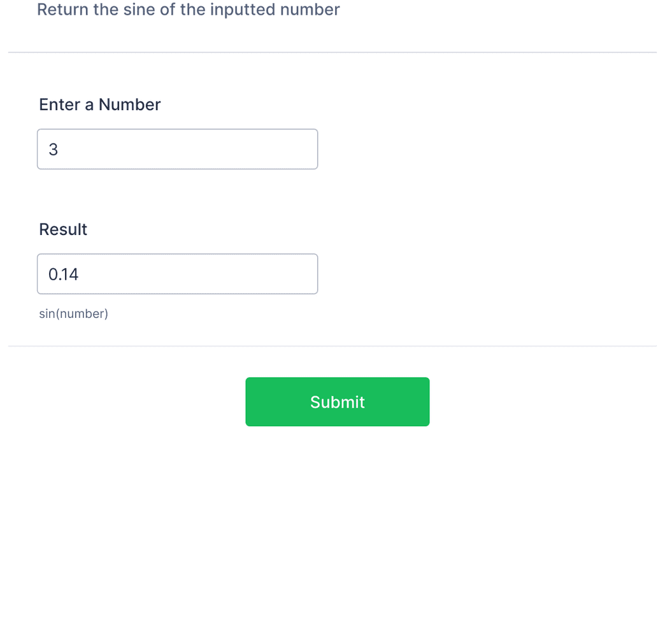Screen dimensions: 665x644
Task: Click the left portion of the number field
Action: [70, 148]
